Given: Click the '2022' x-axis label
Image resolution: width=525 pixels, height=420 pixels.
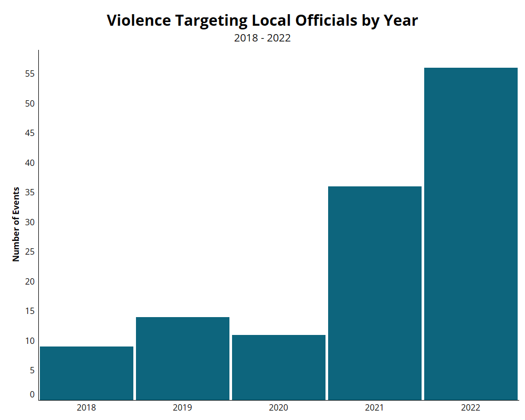Looking at the screenshot, I should pos(470,407).
